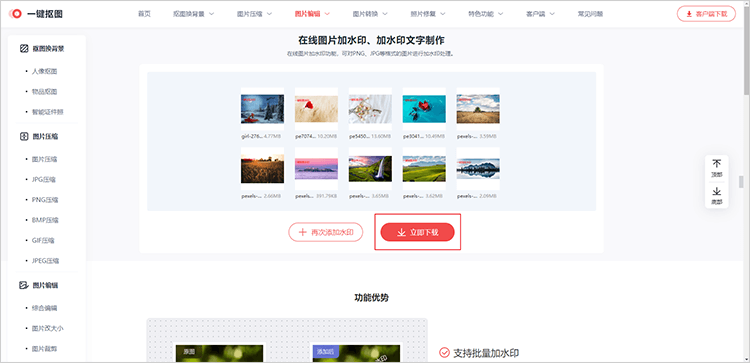Click the 支持批量加水印 text

486,353
